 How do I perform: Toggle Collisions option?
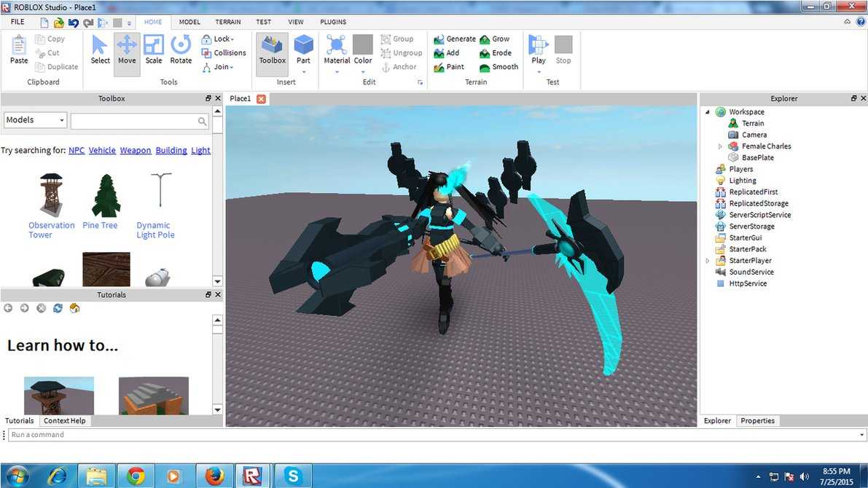point(224,53)
